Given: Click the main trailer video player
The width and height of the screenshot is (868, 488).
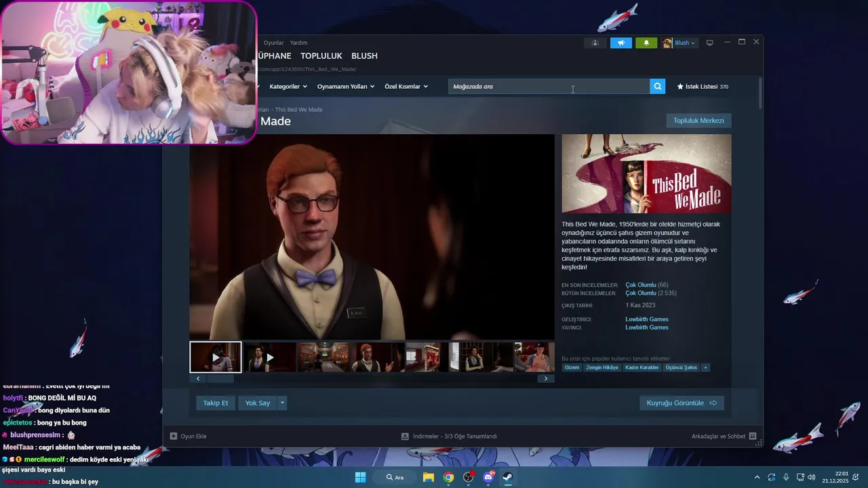Looking at the screenshot, I should click(372, 237).
